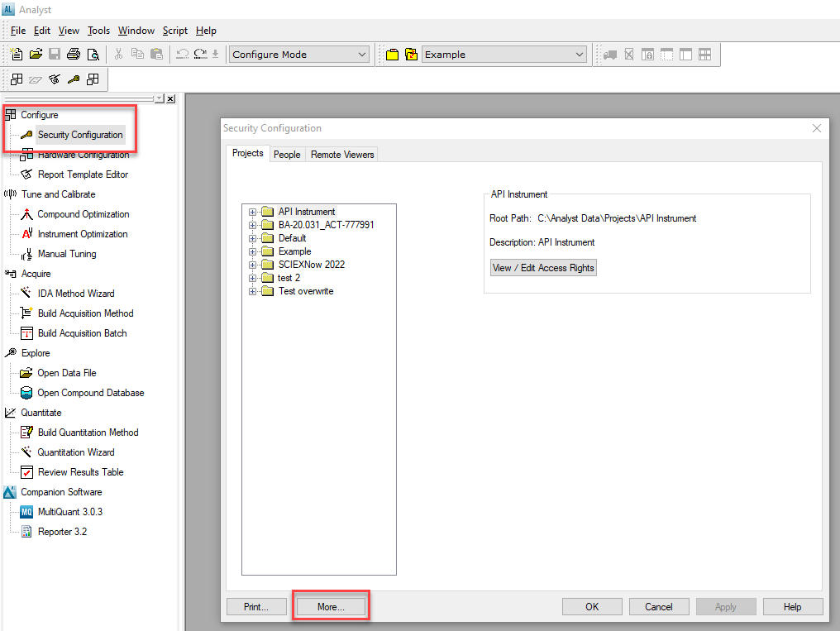Image resolution: width=840 pixels, height=631 pixels.
Task: Open the File menu
Action: click(x=18, y=31)
